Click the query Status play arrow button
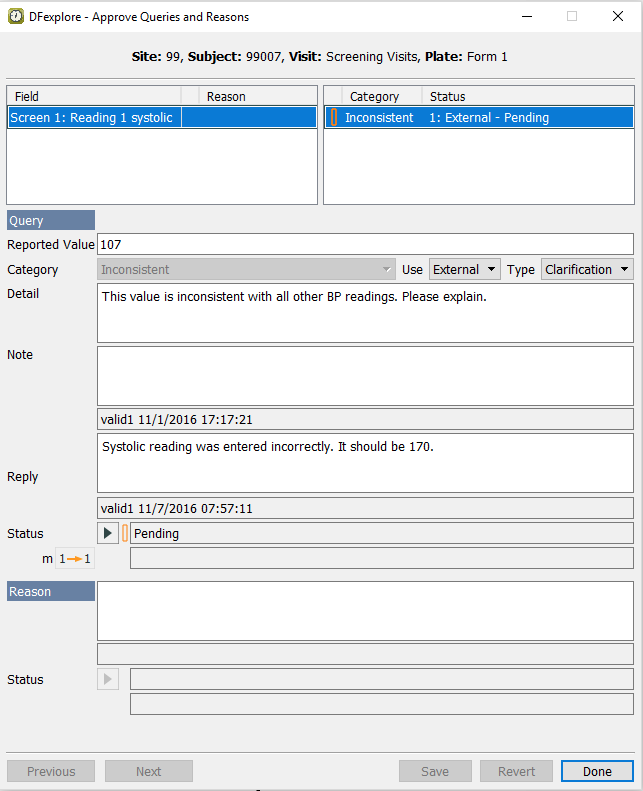Image resolution: width=643 pixels, height=791 pixels. coord(108,534)
